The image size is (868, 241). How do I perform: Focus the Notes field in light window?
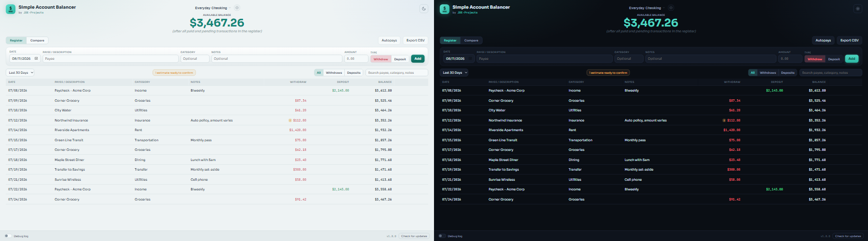277,59
